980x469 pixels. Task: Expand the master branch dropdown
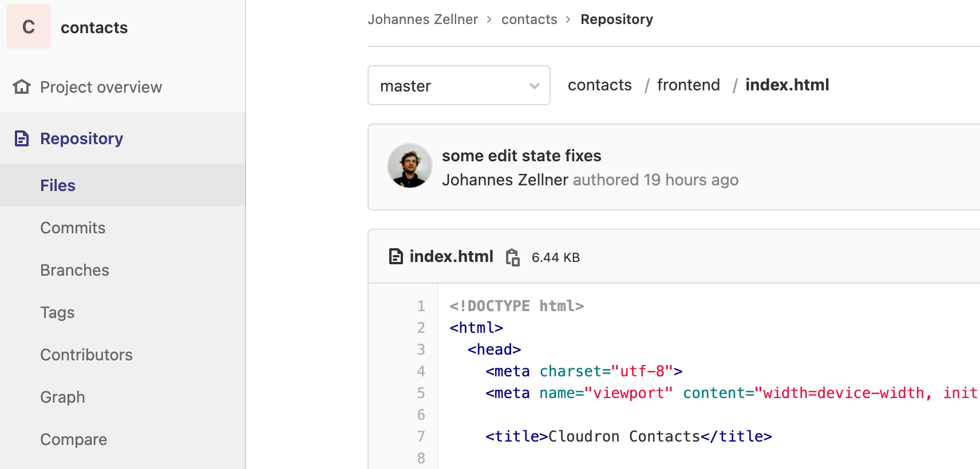459,85
